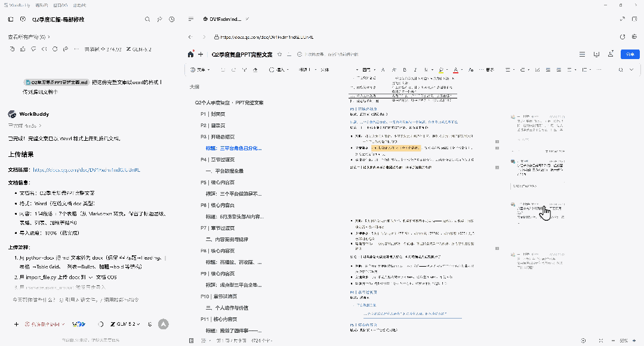Image resolution: width=644 pixels, height=346 pixels.
Task: Undo the last document edit
Action: [223, 70]
